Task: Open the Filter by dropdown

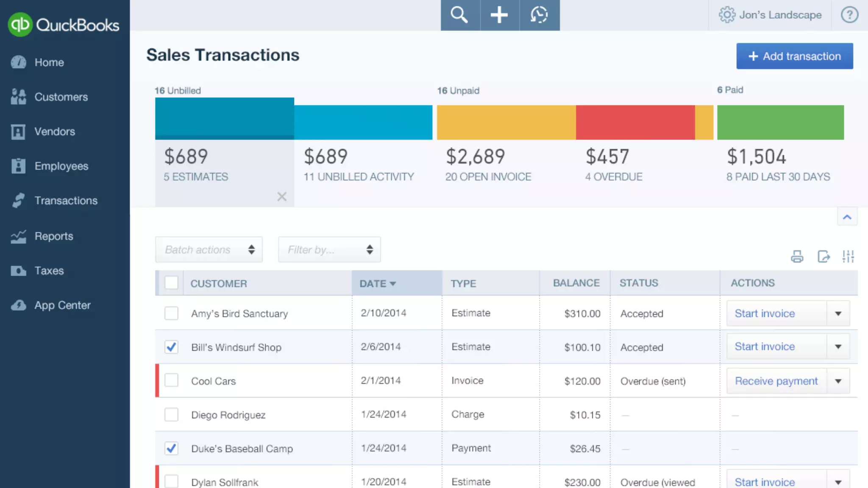Action: click(329, 250)
